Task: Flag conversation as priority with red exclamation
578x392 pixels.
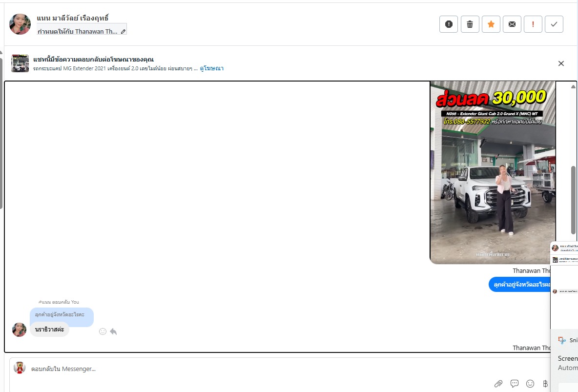Action: [533, 24]
